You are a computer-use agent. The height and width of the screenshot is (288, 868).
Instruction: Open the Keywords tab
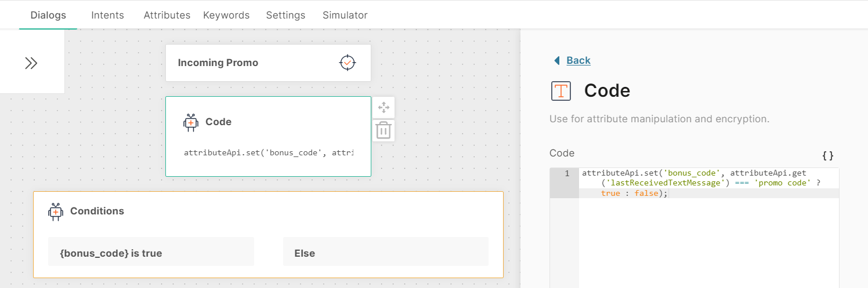pos(226,15)
